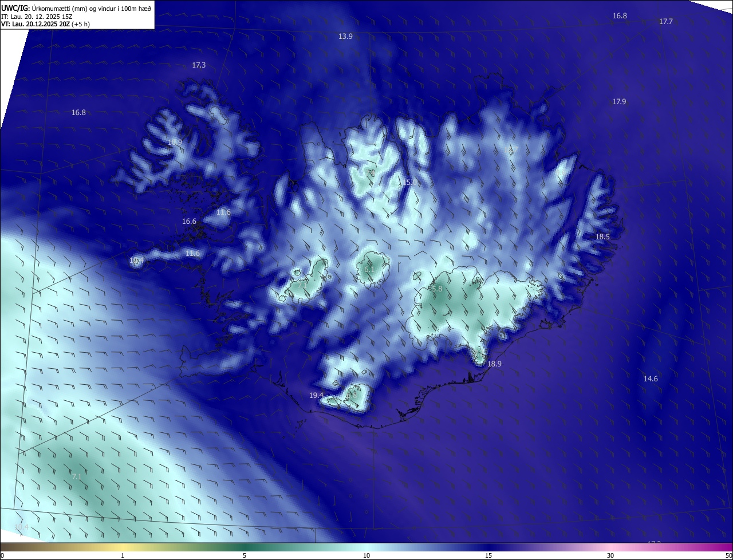
Task: Click the 17.3 value label
Action: (x=199, y=65)
